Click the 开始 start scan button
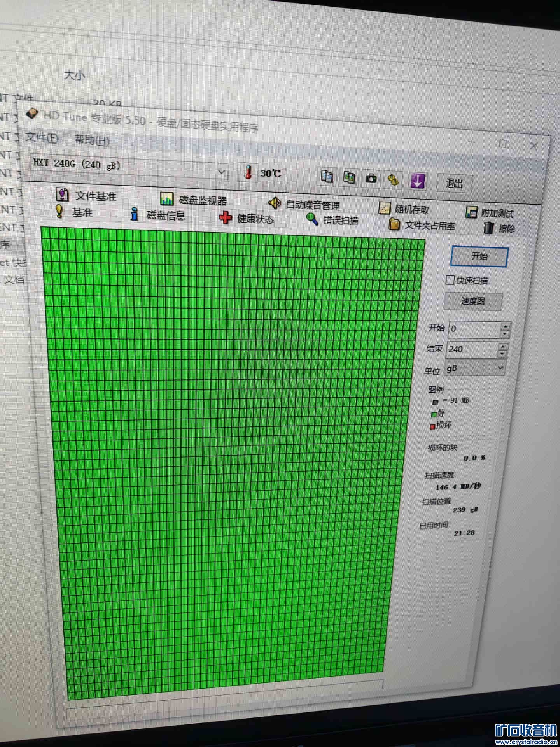The height and width of the screenshot is (747, 560). (x=479, y=256)
